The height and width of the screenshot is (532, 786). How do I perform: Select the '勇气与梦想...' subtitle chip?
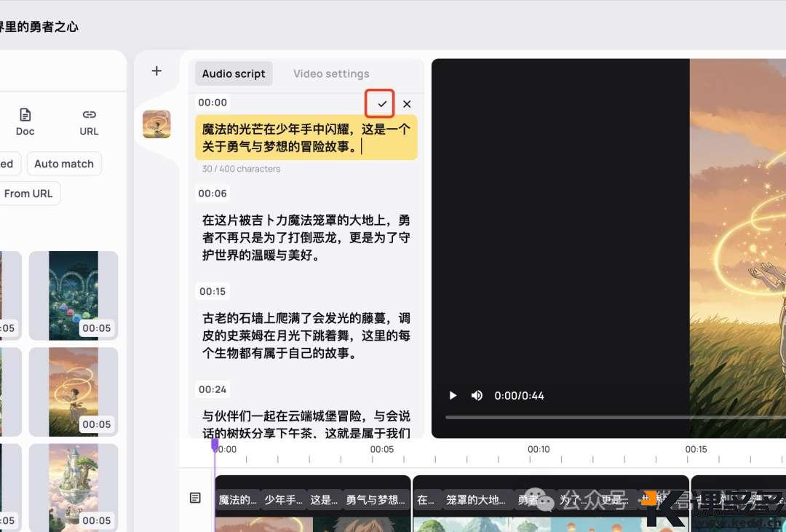(376, 500)
